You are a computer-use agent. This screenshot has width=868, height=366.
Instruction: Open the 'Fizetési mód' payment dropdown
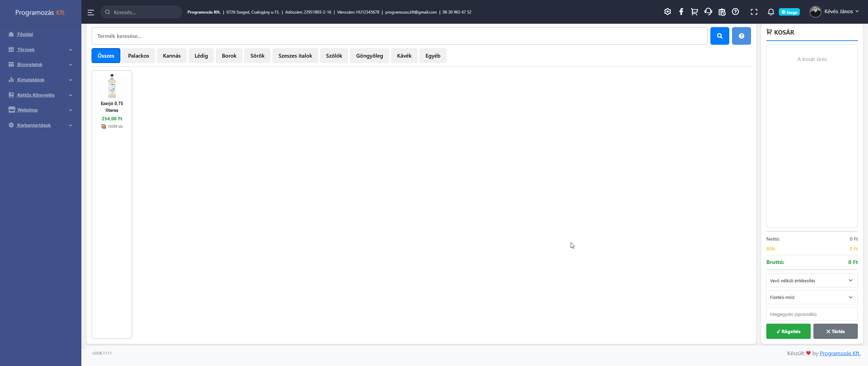812,297
